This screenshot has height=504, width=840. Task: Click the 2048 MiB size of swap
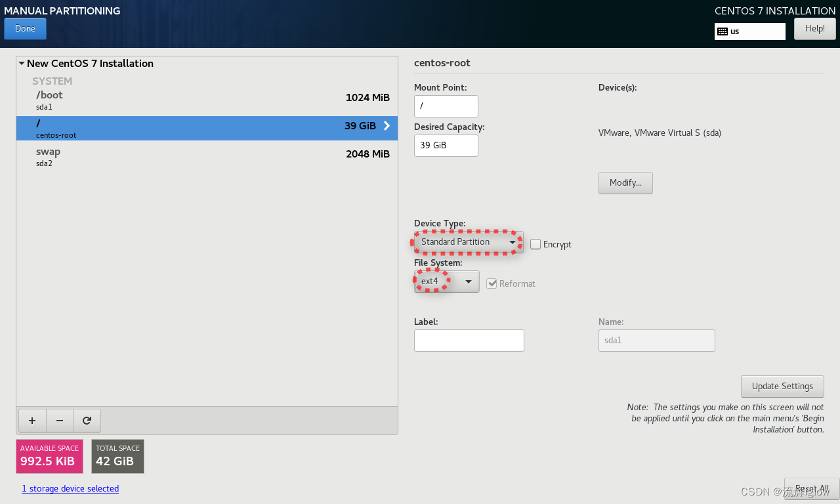pyautogui.click(x=367, y=154)
